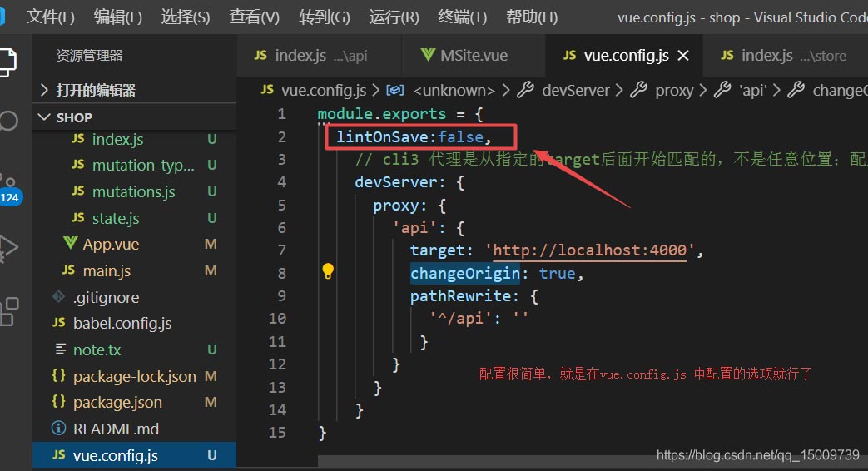Click the changeOrigin property text
Image resolution: width=868 pixels, height=471 pixels.
[x=465, y=274]
